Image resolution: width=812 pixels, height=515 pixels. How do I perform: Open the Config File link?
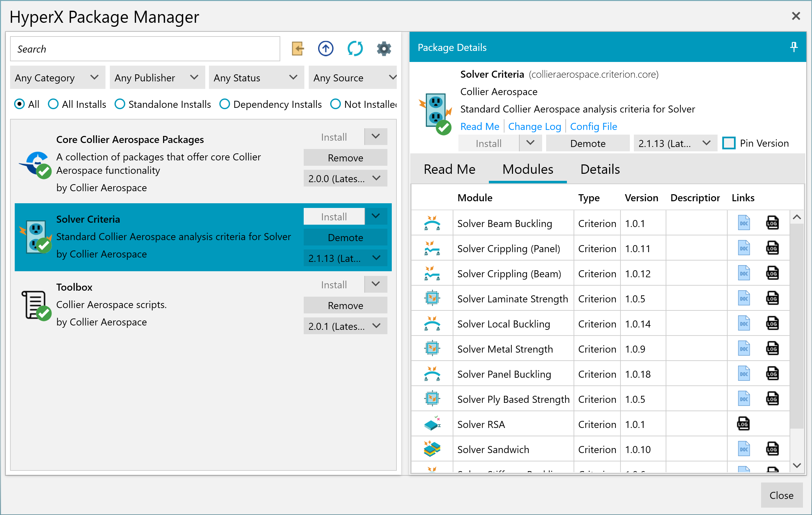593,127
